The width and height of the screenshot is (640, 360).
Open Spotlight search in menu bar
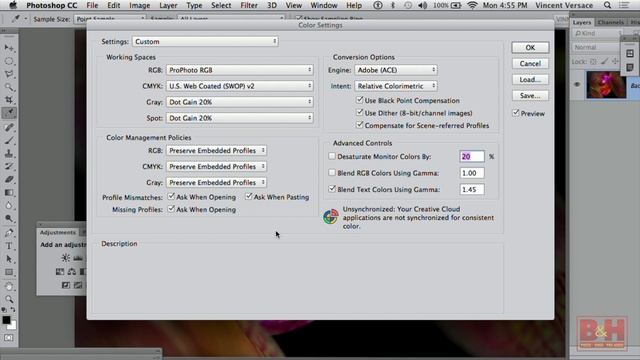(x=607, y=5)
